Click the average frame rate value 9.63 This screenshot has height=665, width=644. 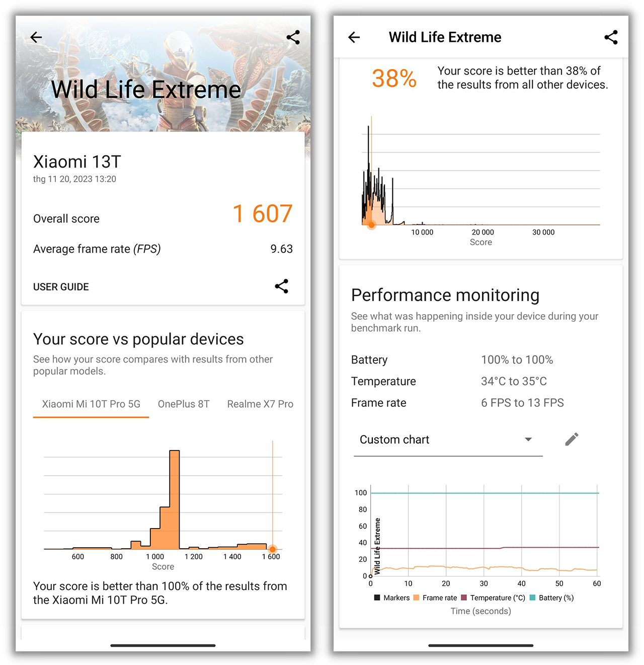pyautogui.click(x=282, y=249)
